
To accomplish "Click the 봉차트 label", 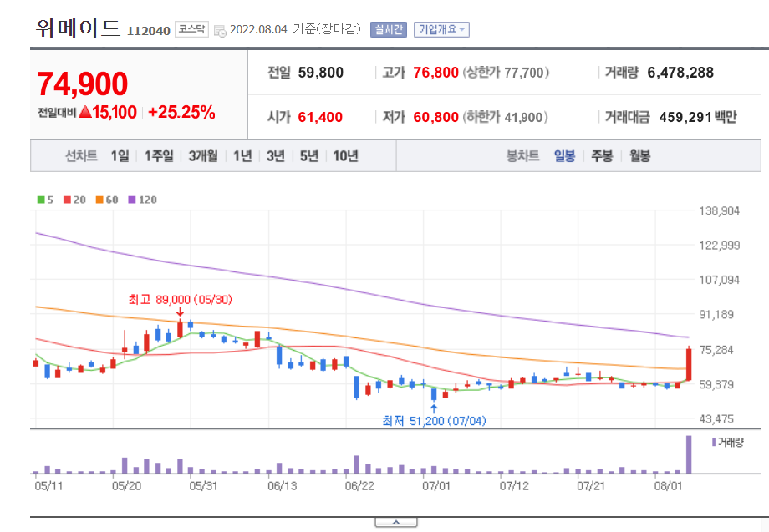I will [522, 156].
